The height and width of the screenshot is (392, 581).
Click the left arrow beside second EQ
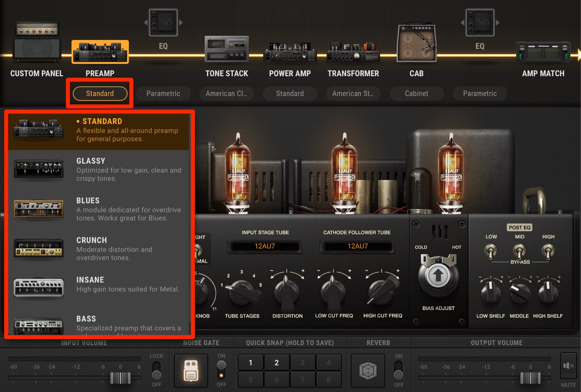pyautogui.click(x=462, y=22)
